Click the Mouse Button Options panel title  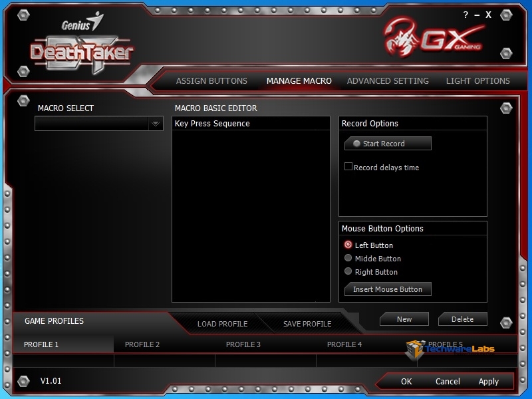click(x=382, y=229)
